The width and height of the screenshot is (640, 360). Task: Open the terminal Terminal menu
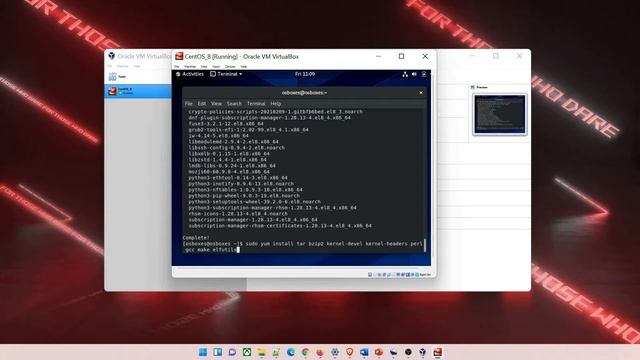coord(256,104)
